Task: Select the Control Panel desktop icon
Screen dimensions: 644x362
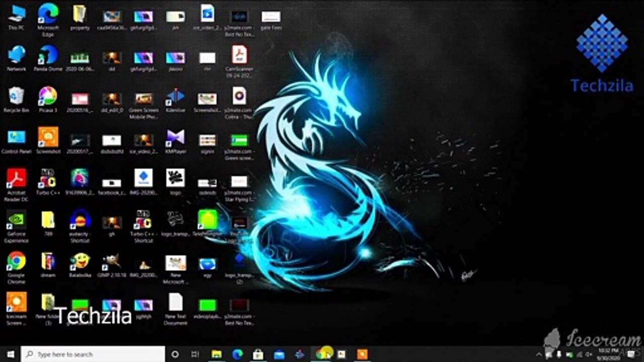Action: (17, 141)
